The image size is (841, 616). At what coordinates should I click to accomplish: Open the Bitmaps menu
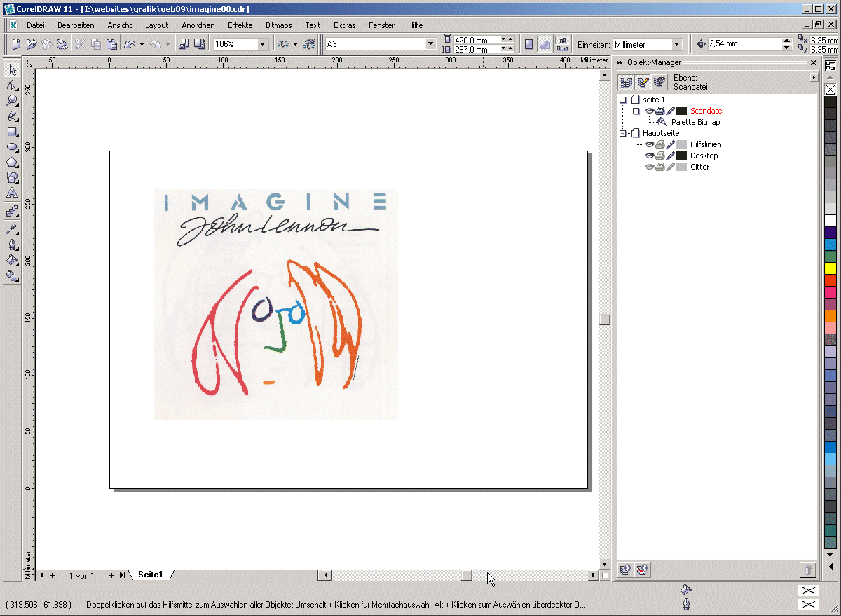coord(279,25)
